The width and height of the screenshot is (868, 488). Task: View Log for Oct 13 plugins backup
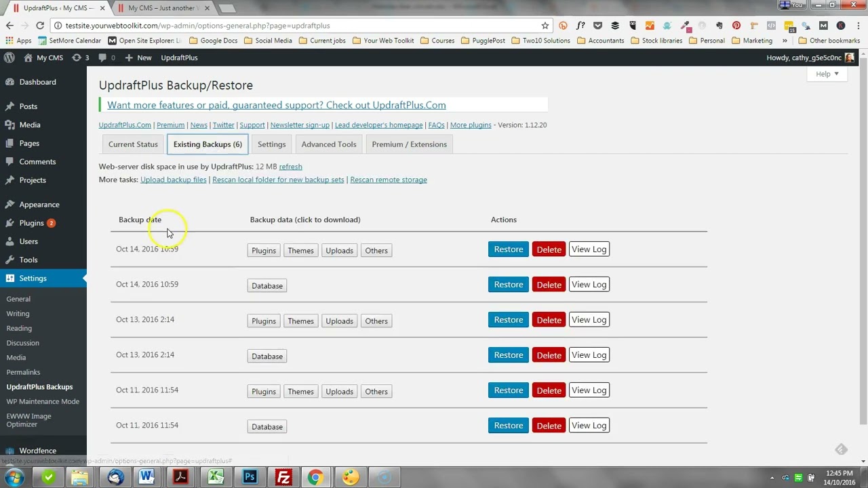tap(589, 320)
